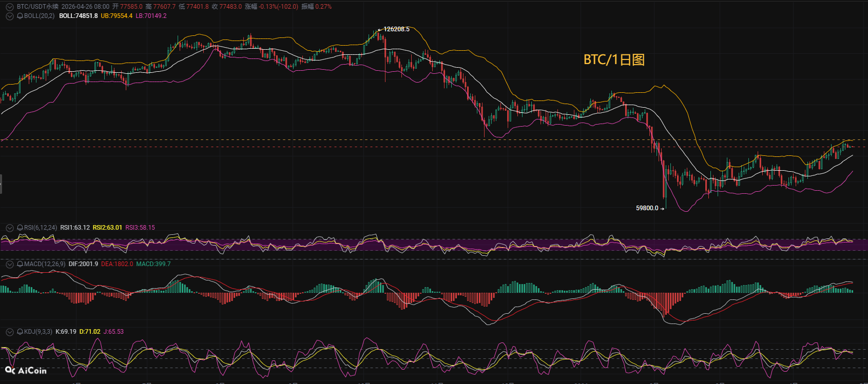Click the 126208.5 high price marker
This screenshot has height=384, width=868.
pyautogui.click(x=396, y=29)
